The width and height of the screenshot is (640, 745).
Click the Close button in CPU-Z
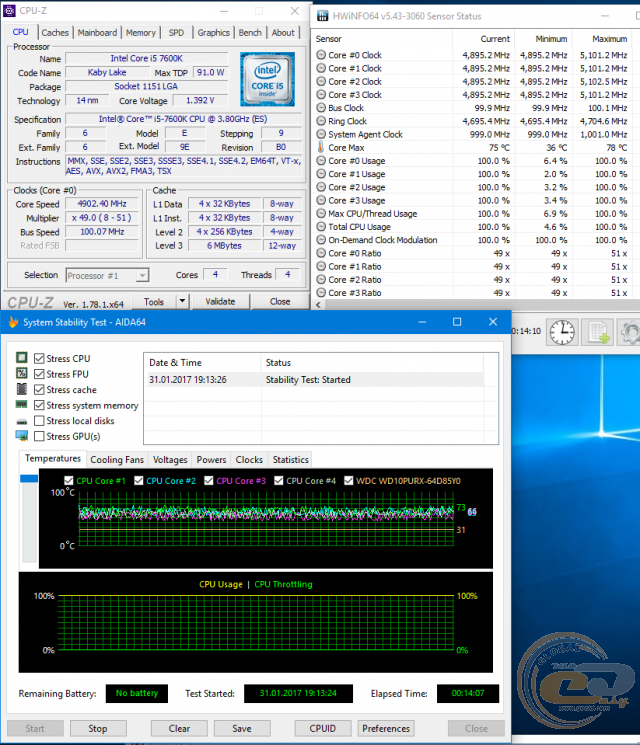280,301
